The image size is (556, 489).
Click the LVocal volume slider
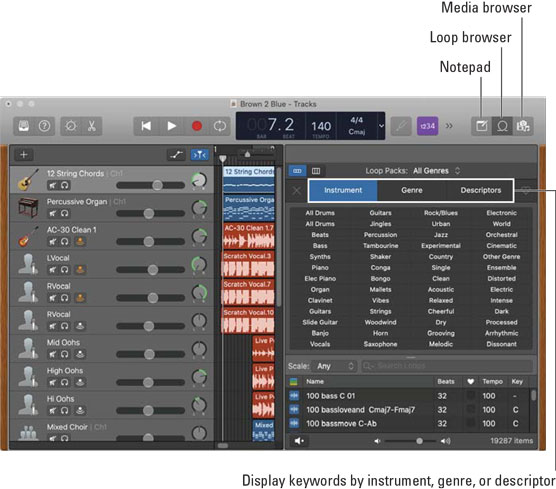coord(151,269)
